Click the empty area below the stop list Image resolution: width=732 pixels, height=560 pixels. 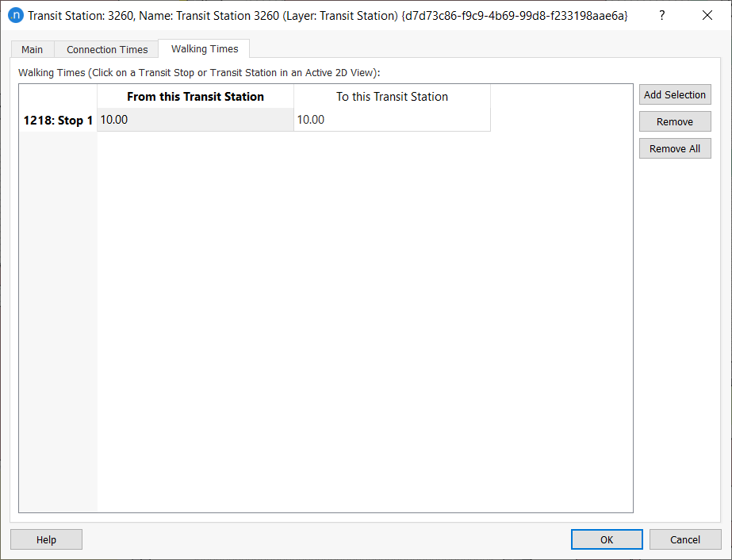pos(317,317)
